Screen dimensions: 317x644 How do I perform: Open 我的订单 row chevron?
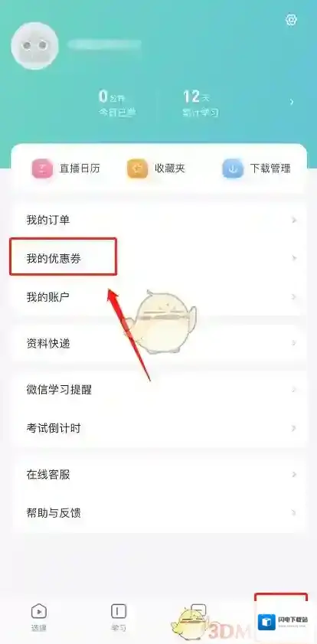pos(294,220)
